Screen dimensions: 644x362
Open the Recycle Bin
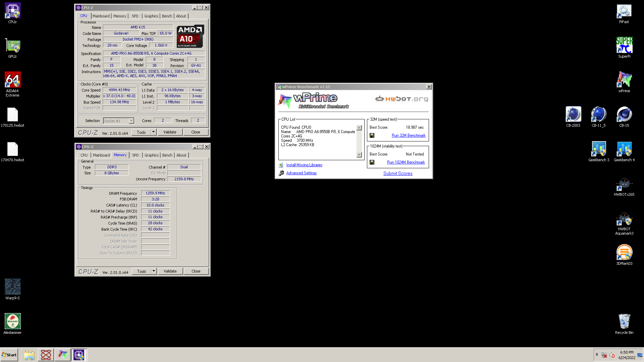coord(624,324)
